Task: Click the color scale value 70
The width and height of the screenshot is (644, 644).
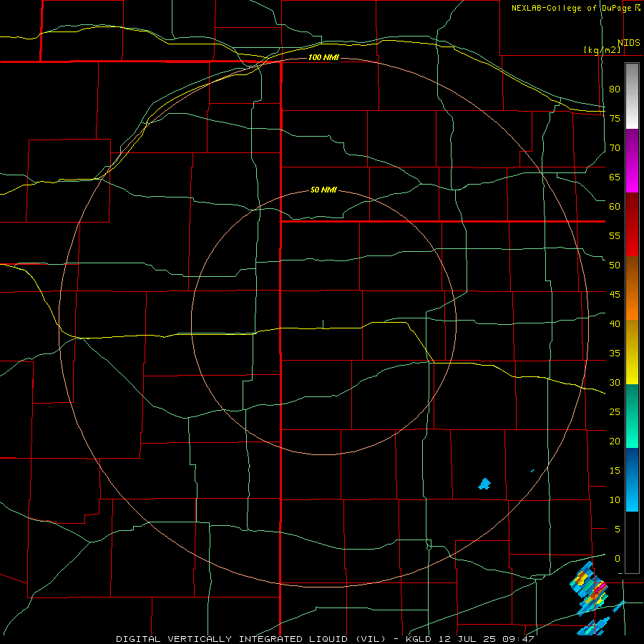Action: [x=615, y=148]
